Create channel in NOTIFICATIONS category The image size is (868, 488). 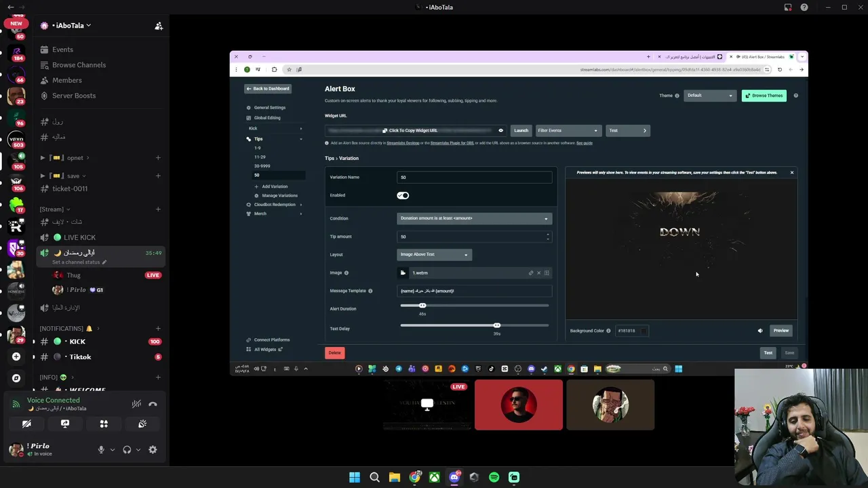158,329
